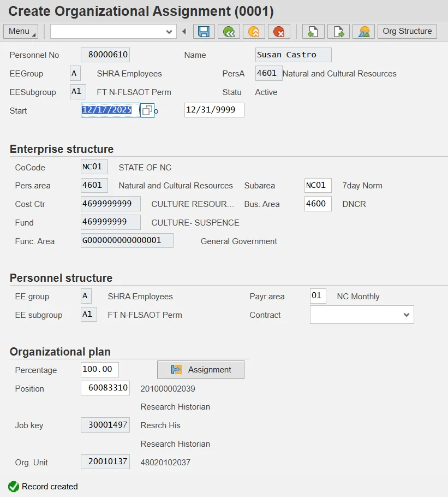Open the date picker beside Start date
Screen dimensions: 448x497
pos(147,111)
